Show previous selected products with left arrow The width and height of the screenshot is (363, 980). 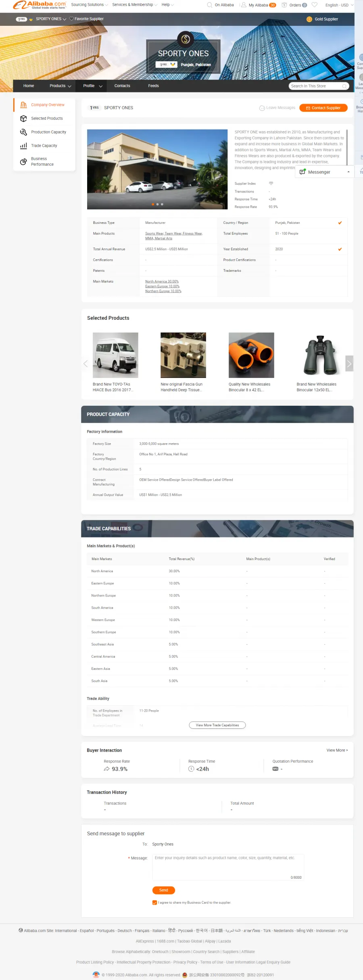[86, 364]
